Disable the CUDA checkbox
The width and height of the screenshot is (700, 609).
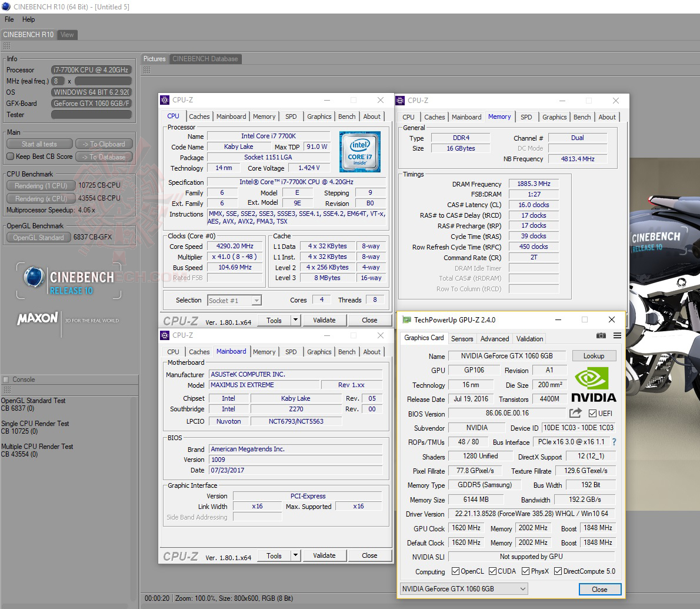point(491,571)
